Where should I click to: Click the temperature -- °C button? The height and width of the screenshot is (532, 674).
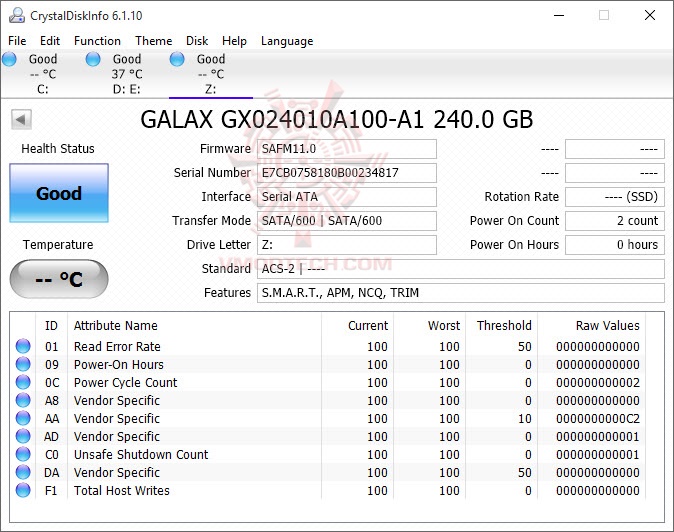click(59, 279)
